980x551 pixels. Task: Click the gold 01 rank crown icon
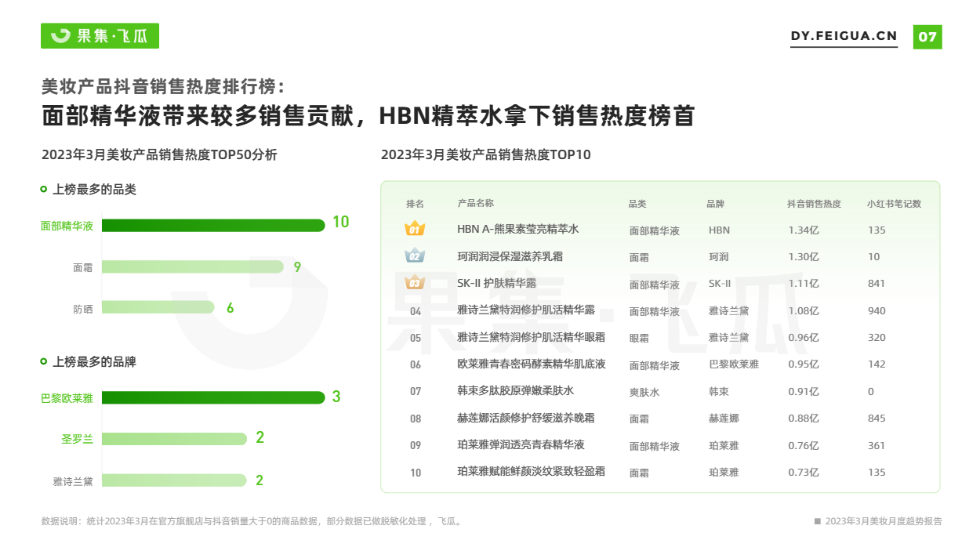[x=415, y=229]
